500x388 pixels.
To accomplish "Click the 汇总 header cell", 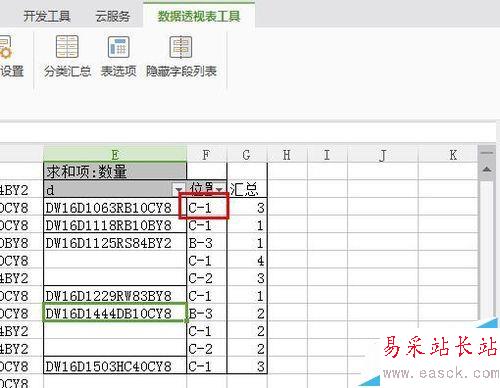I will [247, 189].
